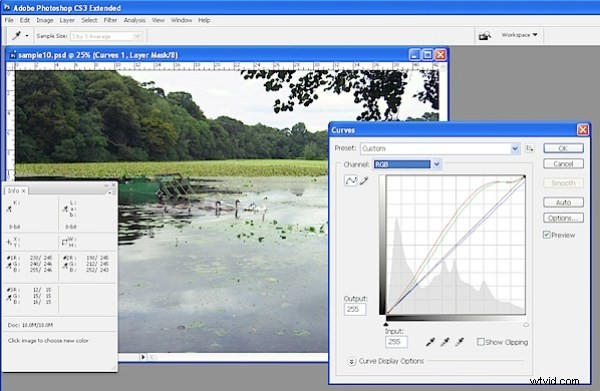The image size is (600, 391).
Task: Open the Workspace dropdown
Action: pyautogui.click(x=519, y=35)
